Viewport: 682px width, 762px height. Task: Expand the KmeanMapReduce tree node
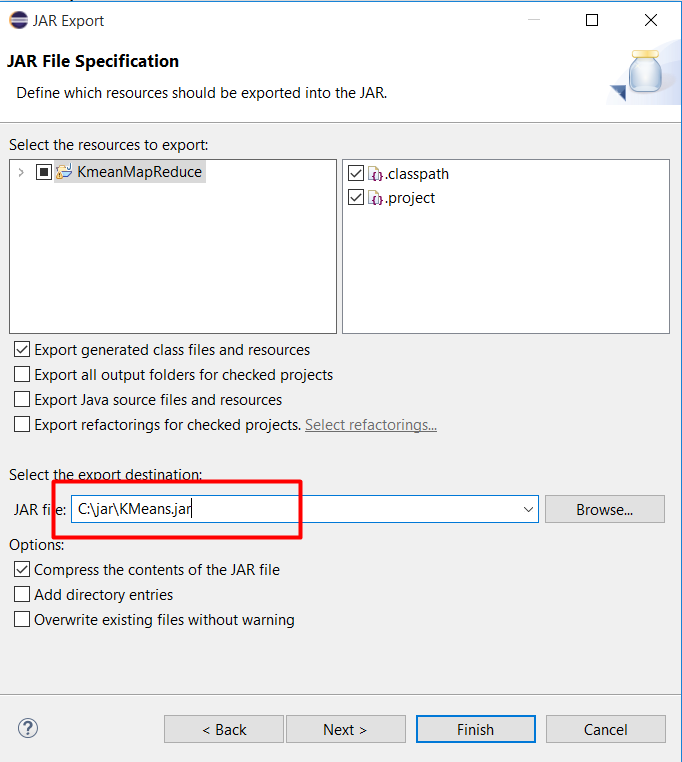tap(22, 172)
